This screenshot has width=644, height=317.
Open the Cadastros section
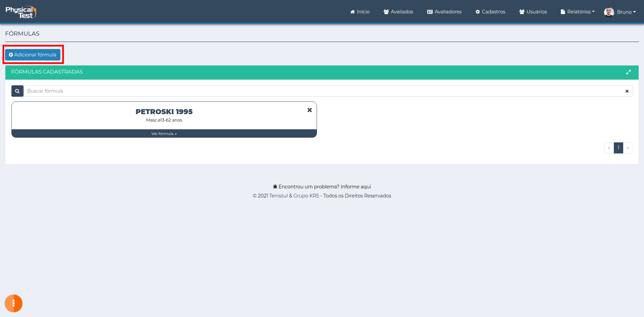click(x=490, y=12)
